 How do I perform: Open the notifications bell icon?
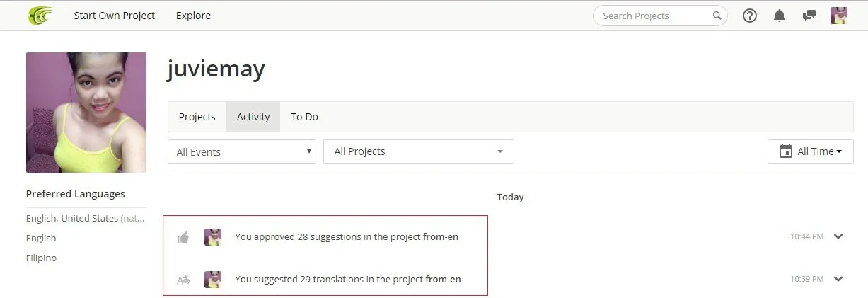coord(780,16)
